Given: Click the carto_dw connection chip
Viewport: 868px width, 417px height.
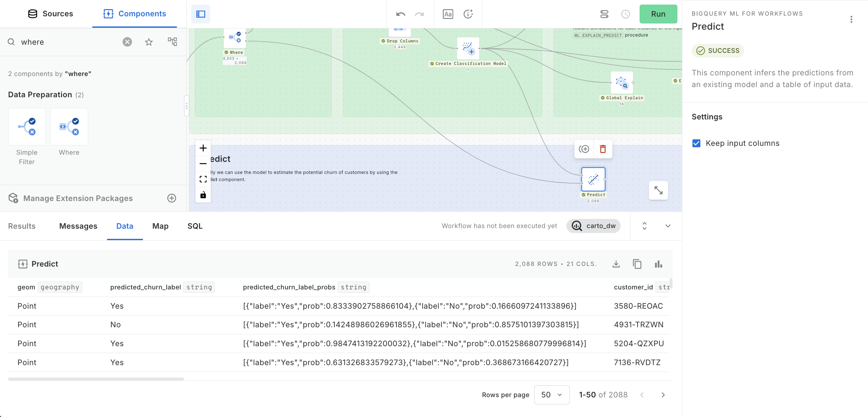Looking at the screenshot, I should (x=593, y=226).
